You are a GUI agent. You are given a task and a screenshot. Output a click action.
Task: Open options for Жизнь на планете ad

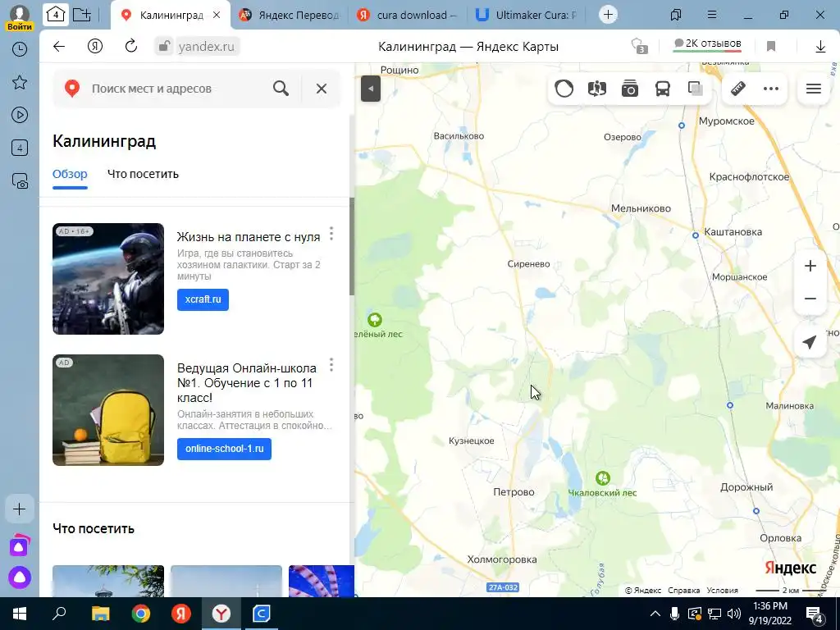click(331, 234)
